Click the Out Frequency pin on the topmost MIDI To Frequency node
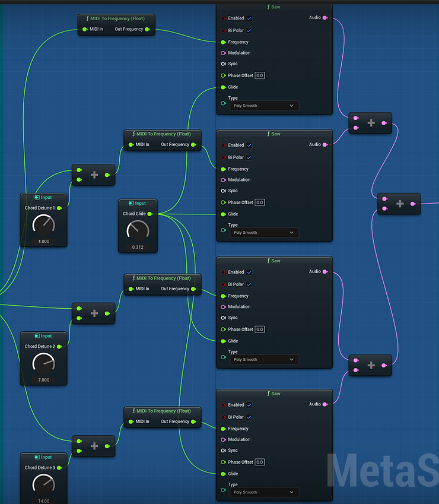439x504 pixels. pos(147,29)
